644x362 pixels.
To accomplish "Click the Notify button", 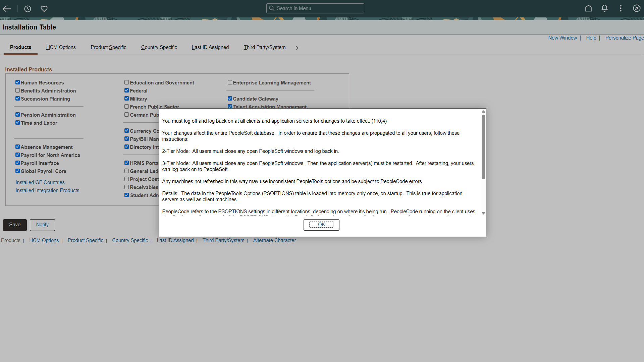I will pos(42,225).
